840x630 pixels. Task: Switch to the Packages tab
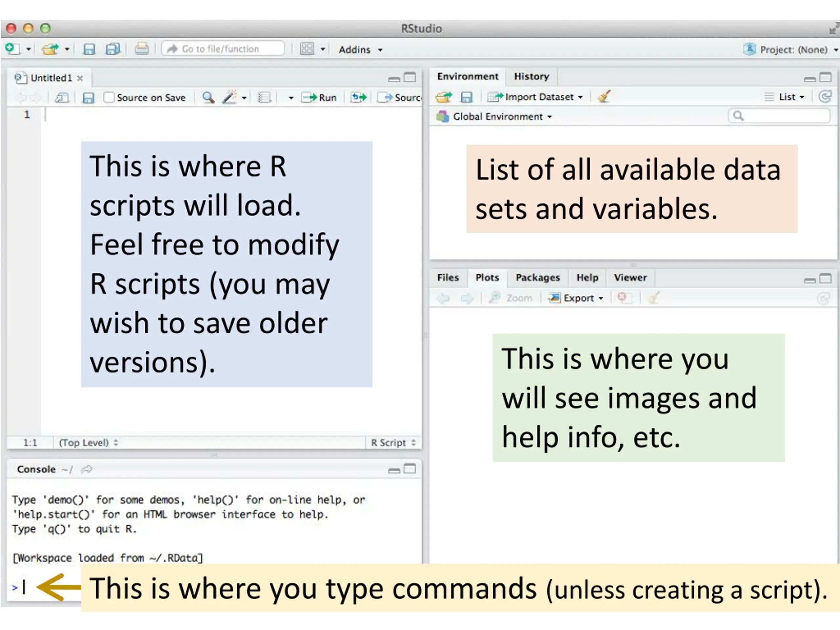point(537,278)
